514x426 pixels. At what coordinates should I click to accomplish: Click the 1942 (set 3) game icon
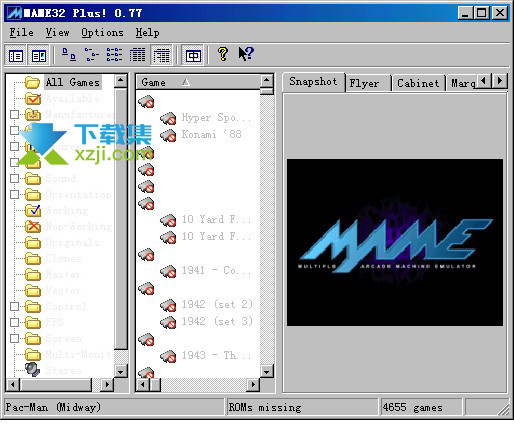tap(168, 321)
